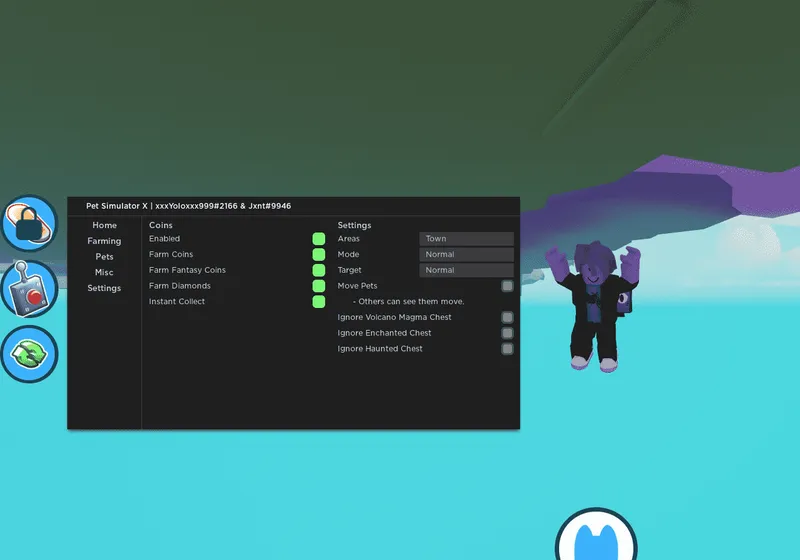Click the purple-haired Roblox avatar
The height and width of the screenshot is (560, 800).
tap(594, 306)
